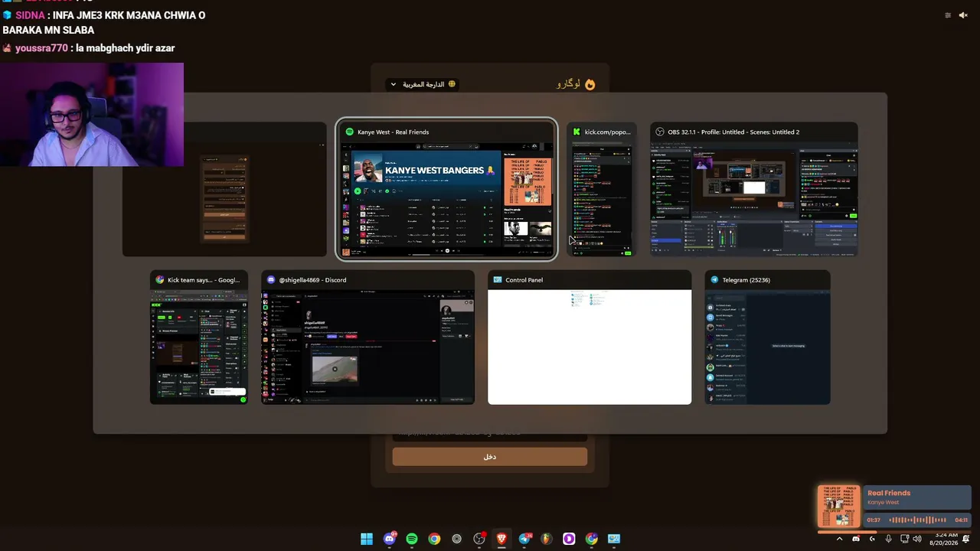Click the Kanye West artist name in overlay

point(884,503)
